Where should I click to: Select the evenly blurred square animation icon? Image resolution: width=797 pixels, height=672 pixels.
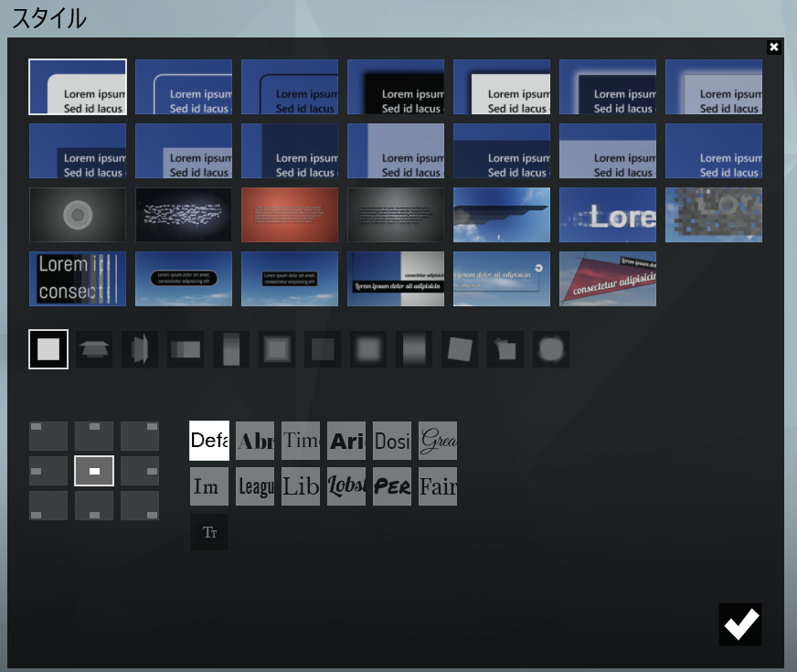(x=368, y=349)
